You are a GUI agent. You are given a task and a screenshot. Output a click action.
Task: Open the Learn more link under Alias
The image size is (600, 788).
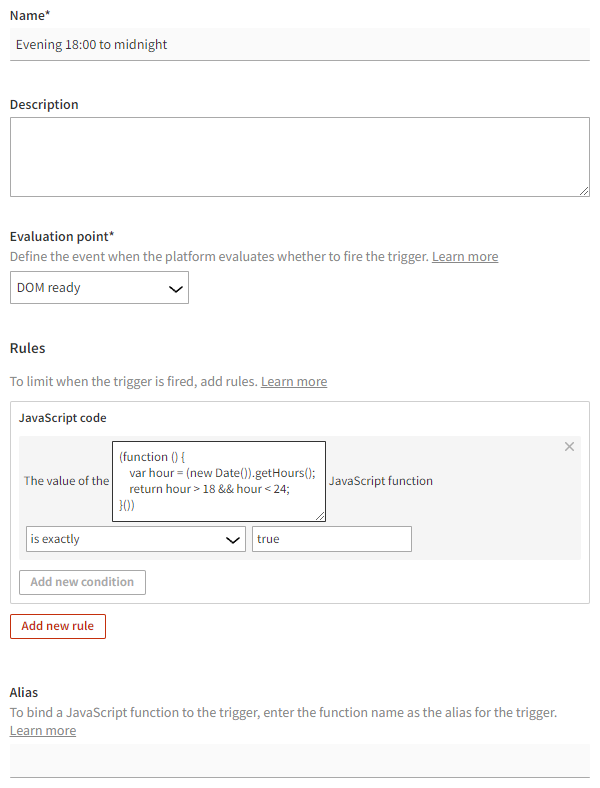click(x=43, y=731)
